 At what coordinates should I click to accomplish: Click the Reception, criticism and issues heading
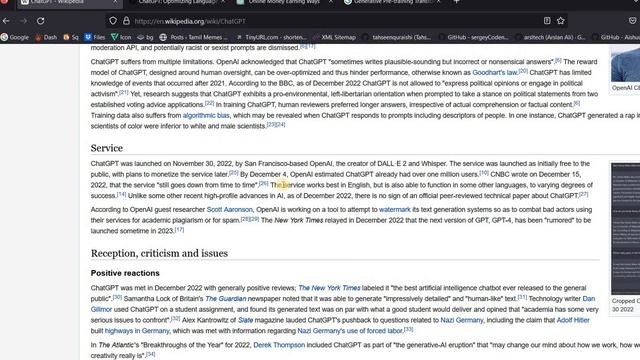(159, 253)
